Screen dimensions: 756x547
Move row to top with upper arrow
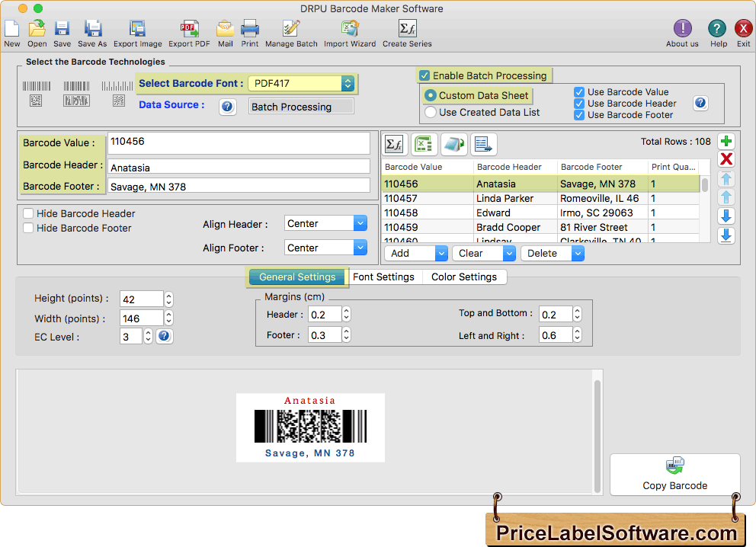point(726,179)
